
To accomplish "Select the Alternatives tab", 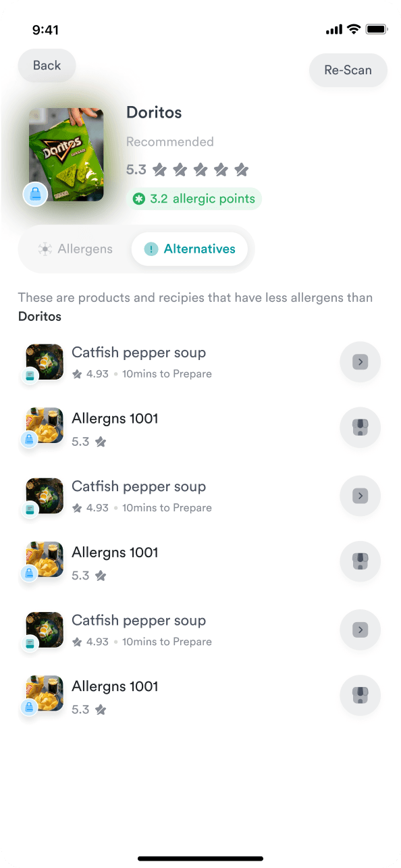I will pyautogui.click(x=190, y=249).
